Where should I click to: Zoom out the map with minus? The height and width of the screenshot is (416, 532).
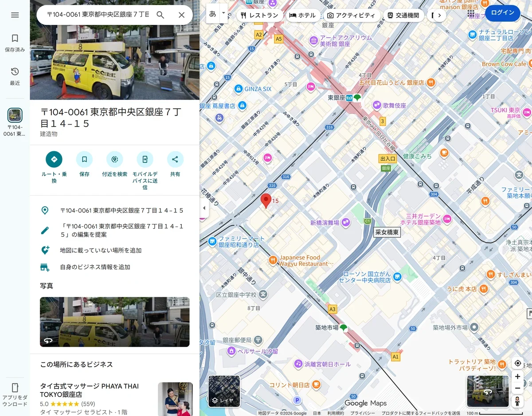click(x=517, y=388)
